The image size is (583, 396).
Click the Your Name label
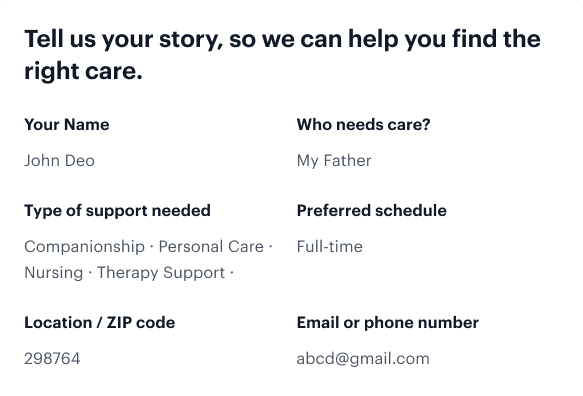click(67, 125)
